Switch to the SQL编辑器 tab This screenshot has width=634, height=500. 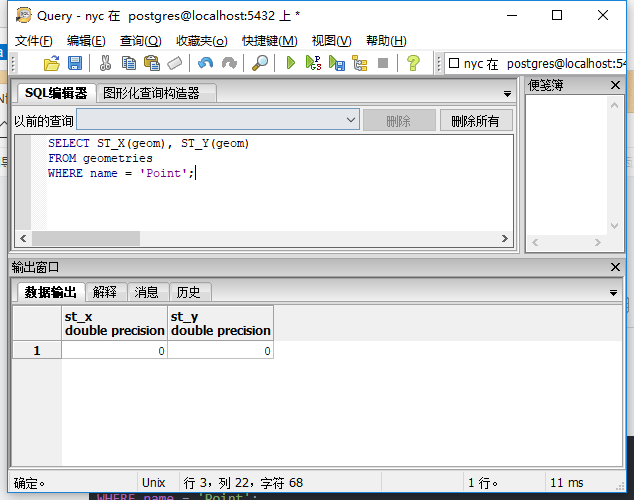tap(56, 93)
